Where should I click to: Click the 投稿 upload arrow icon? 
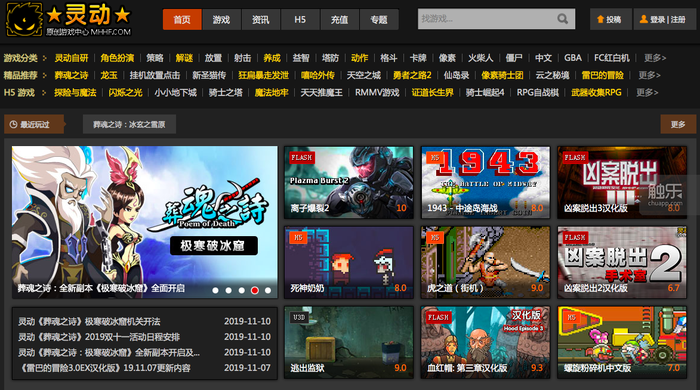[600, 19]
